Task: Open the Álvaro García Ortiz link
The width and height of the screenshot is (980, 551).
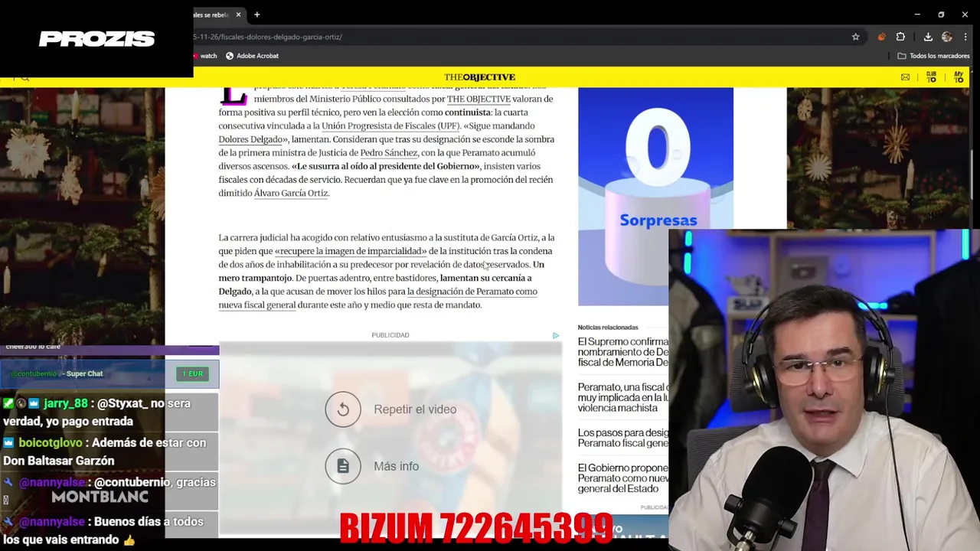Action: coord(290,194)
